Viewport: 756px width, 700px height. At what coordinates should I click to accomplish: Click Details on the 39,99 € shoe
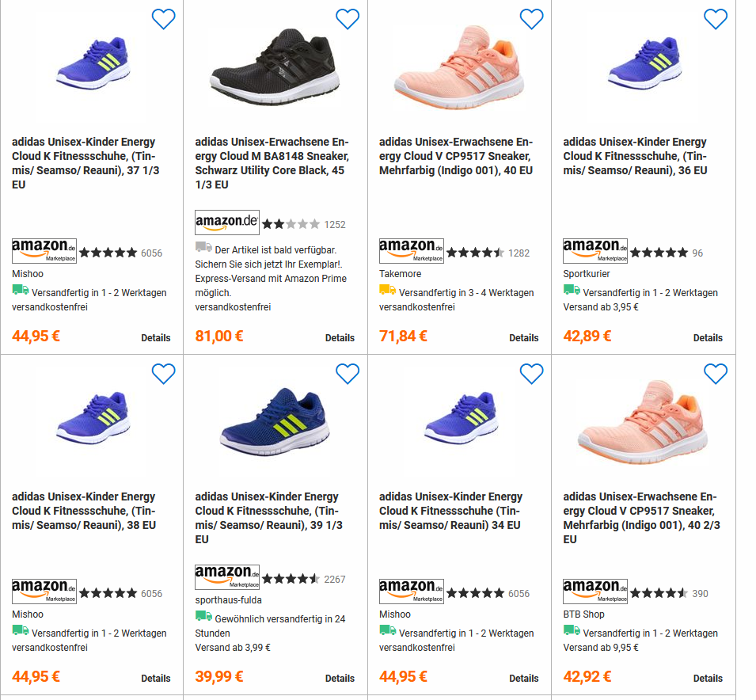point(340,678)
